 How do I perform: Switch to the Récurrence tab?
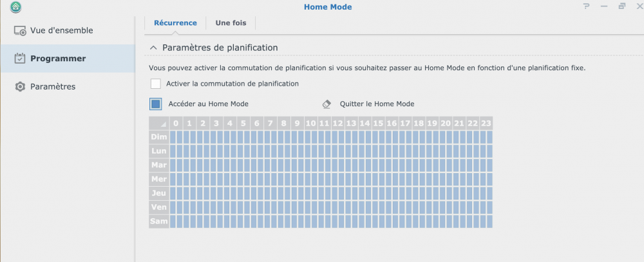tap(175, 23)
